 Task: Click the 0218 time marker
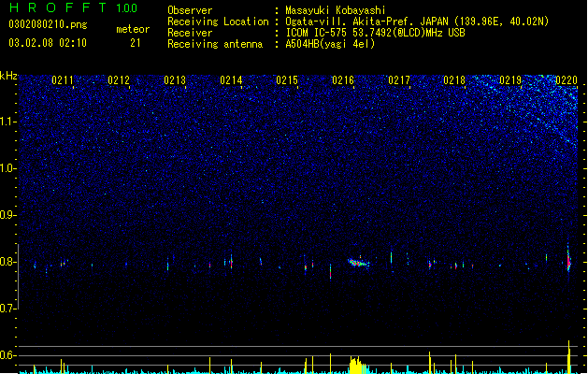click(x=454, y=80)
